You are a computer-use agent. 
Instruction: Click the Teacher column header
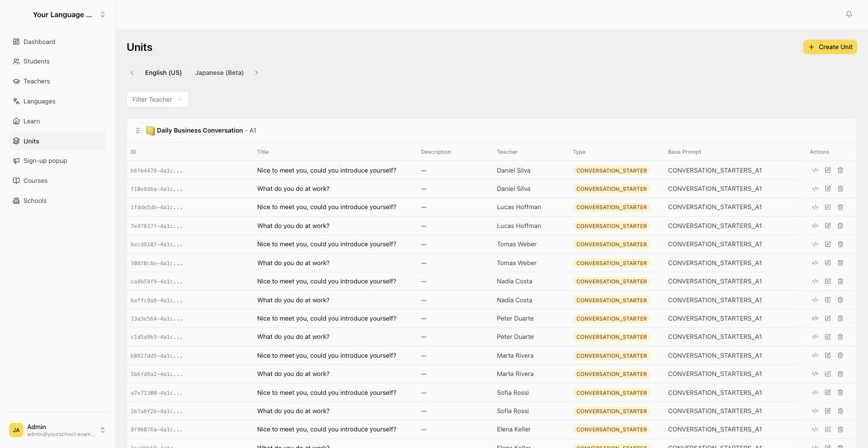[x=507, y=152]
